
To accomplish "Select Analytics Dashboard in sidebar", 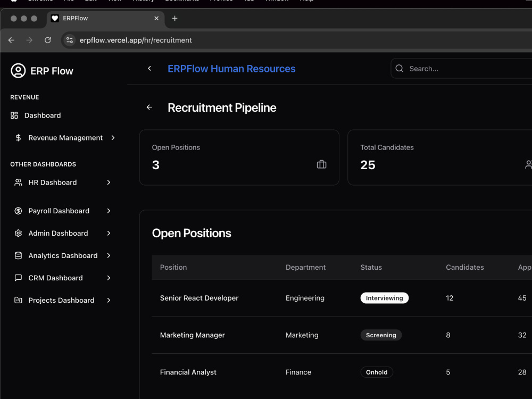I will [63, 256].
